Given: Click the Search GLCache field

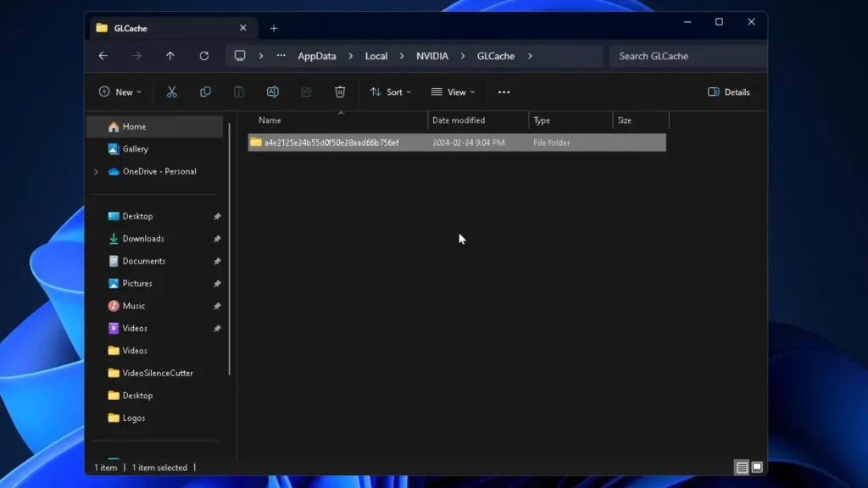Looking at the screenshot, I should pyautogui.click(x=687, y=56).
